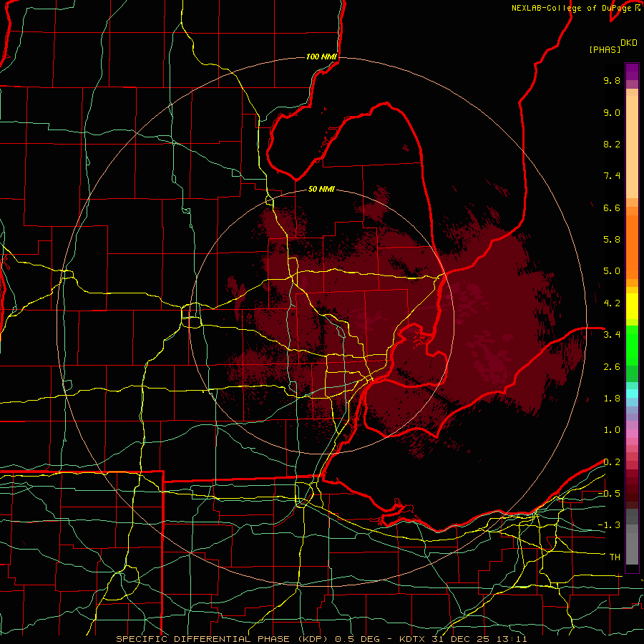The height and width of the screenshot is (644, 644).
Task: Select the 4.2 scale value
Action: pos(612,303)
